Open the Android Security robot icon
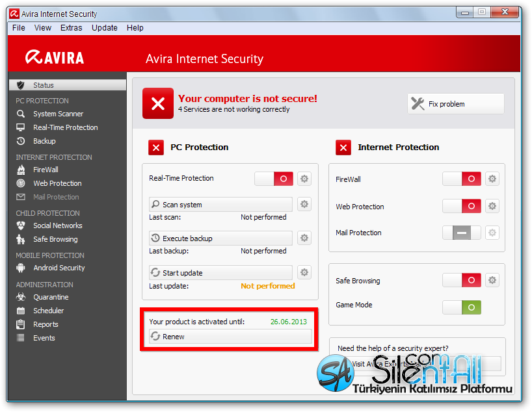Image resolution: width=532 pixels, height=412 pixels. [x=21, y=268]
